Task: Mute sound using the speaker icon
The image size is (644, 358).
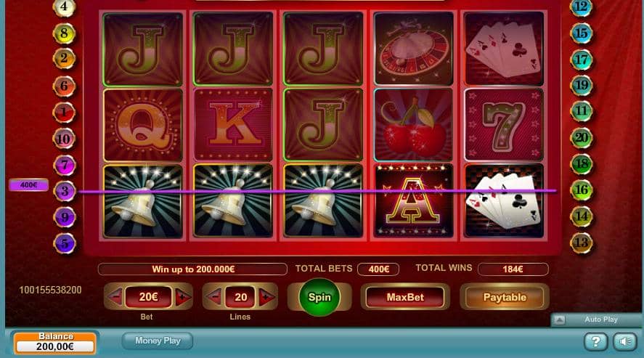Action: (625, 341)
